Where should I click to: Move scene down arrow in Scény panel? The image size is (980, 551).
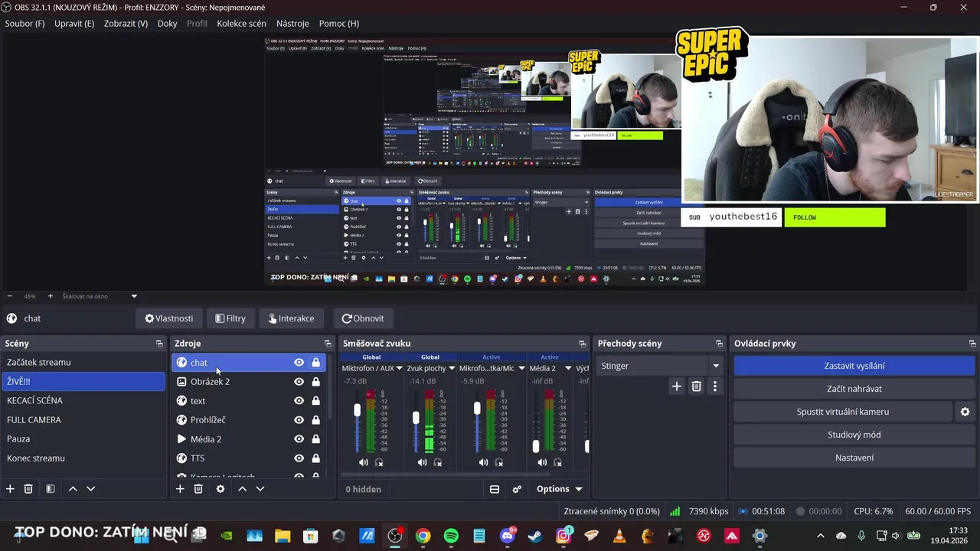pyautogui.click(x=90, y=489)
